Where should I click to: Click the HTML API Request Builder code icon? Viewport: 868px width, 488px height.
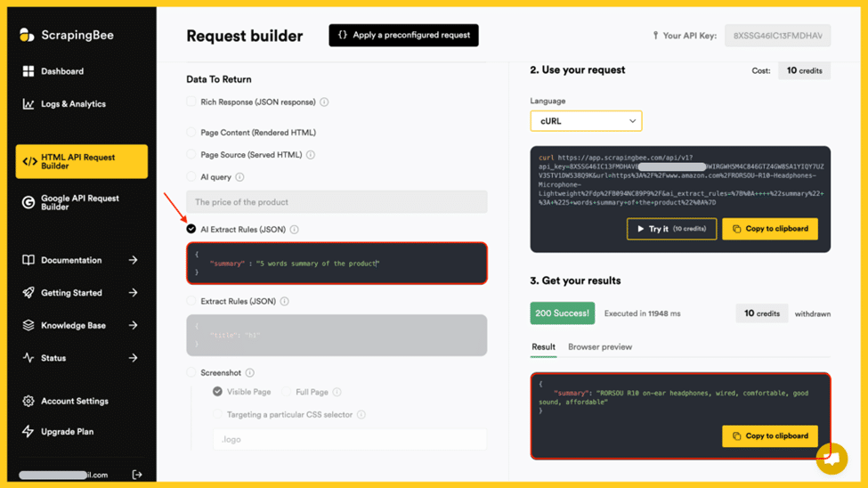29,162
